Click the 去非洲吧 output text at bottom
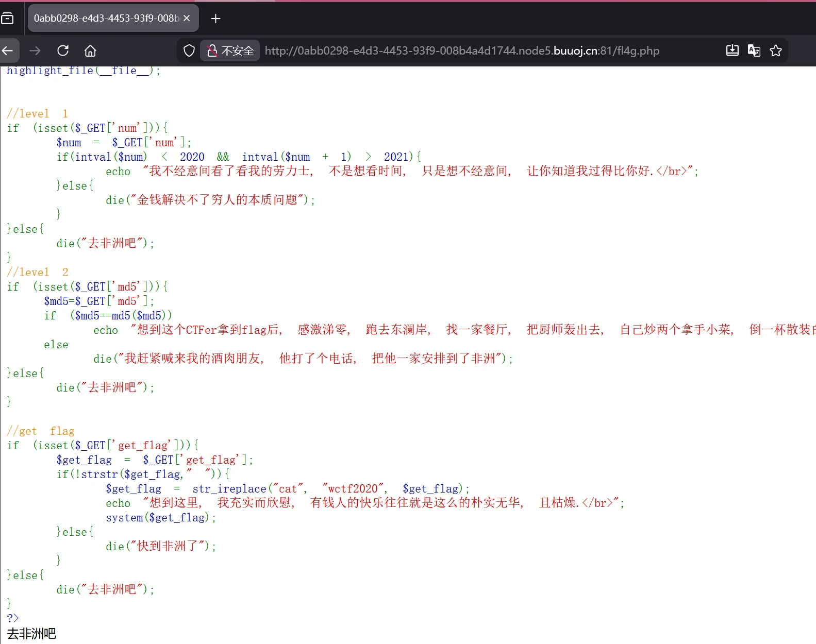This screenshot has width=816, height=644. [x=31, y=633]
